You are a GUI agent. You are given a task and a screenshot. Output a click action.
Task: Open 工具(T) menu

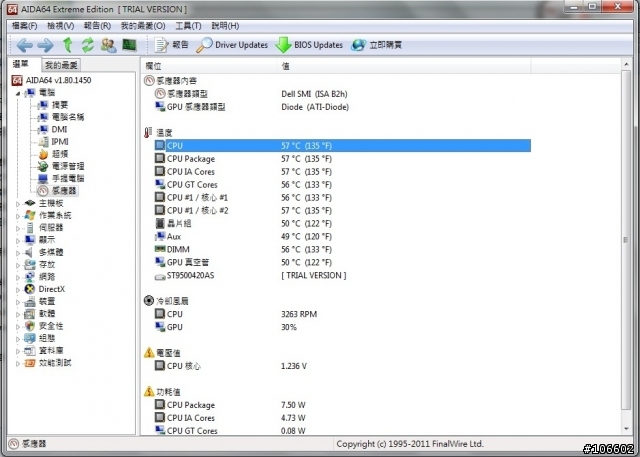point(188,26)
